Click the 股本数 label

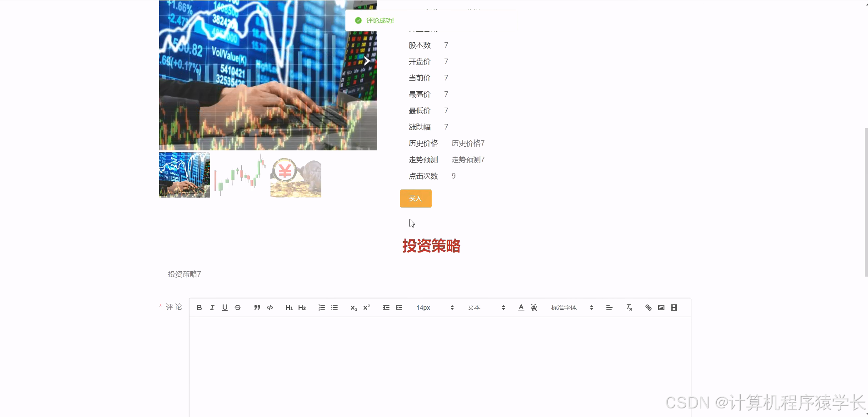tap(419, 45)
